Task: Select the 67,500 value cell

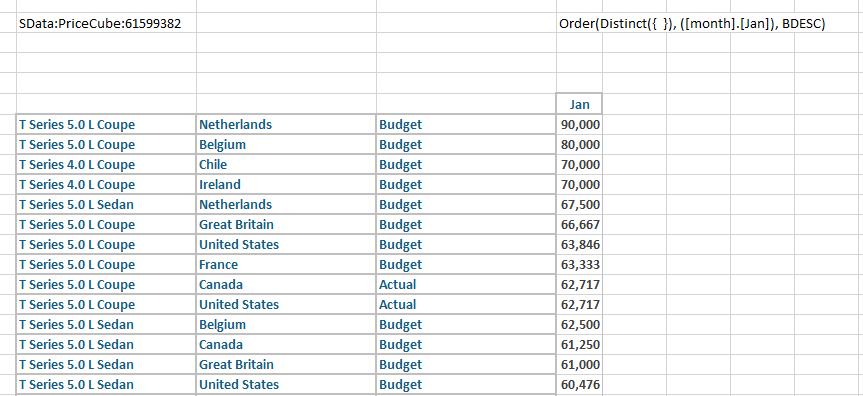Action: (579, 204)
